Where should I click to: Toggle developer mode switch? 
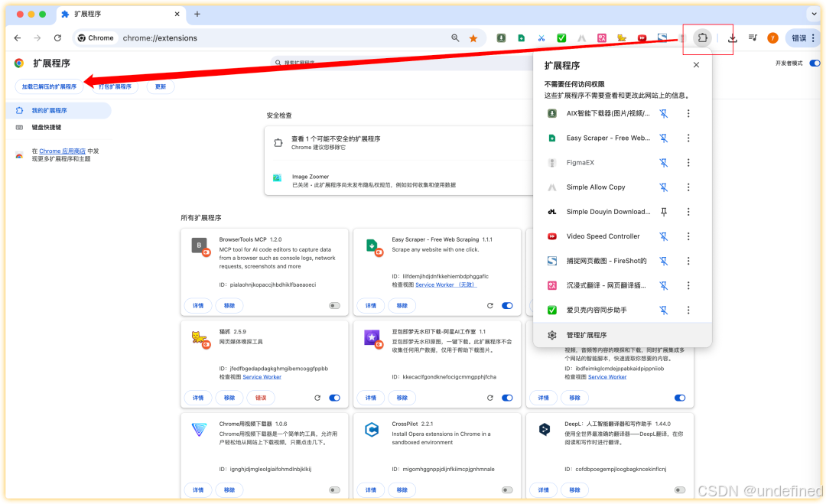tap(815, 63)
